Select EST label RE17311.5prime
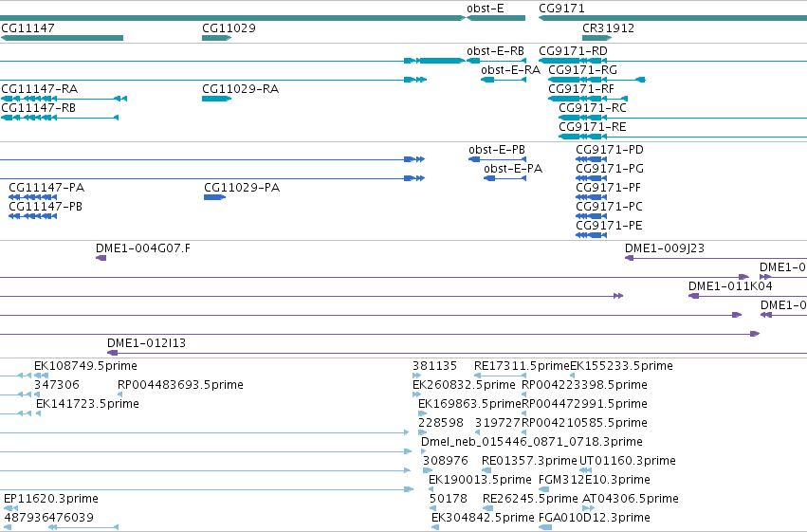The height and width of the screenshot is (532, 807). pos(522,367)
